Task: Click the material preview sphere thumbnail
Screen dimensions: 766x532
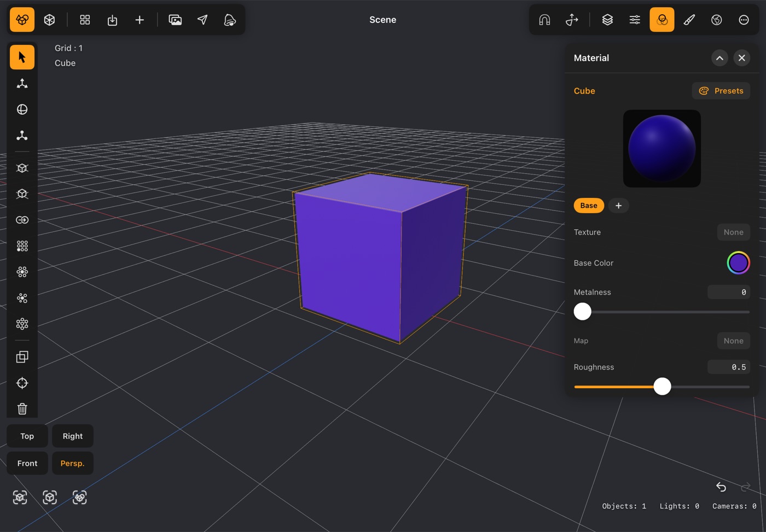Action: pyautogui.click(x=662, y=149)
